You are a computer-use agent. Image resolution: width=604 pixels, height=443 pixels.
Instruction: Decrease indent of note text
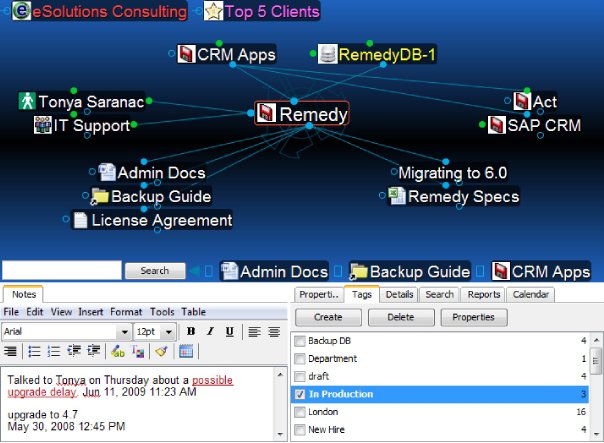(x=74, y=351)
